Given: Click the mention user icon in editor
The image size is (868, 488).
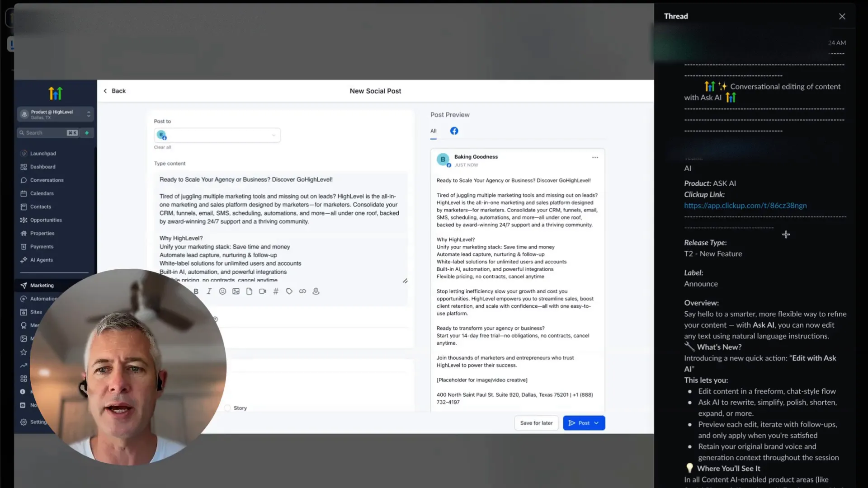Looking at the screenshot, I should pos(316,291).
